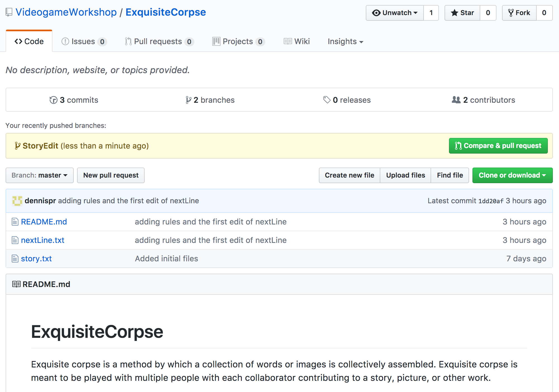
Task: Click the contributors people icon
Action: point(456,100)
